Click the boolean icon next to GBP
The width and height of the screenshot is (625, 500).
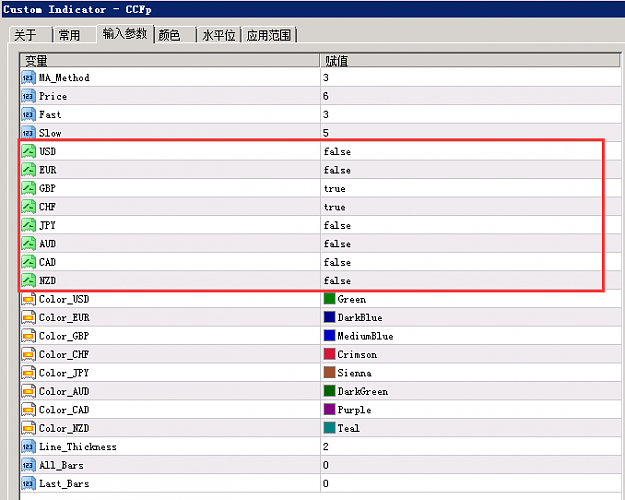click(28, 188)
